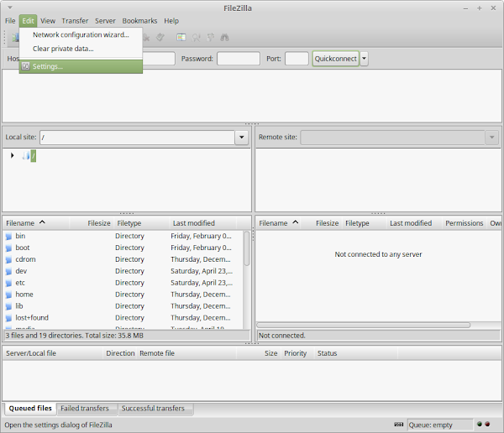
Task: Click the Not connected to any server text
Action: point(378,254)
